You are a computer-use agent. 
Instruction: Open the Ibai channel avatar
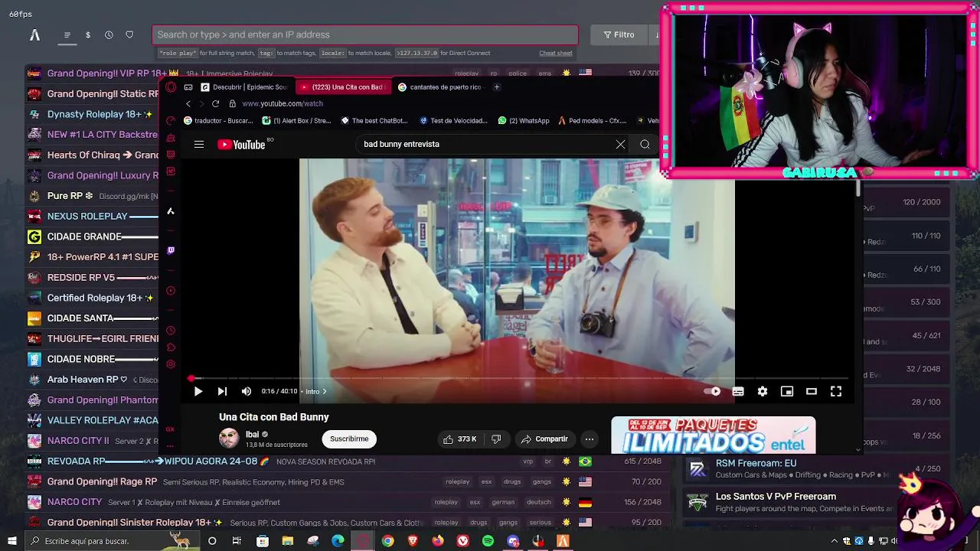229,439
